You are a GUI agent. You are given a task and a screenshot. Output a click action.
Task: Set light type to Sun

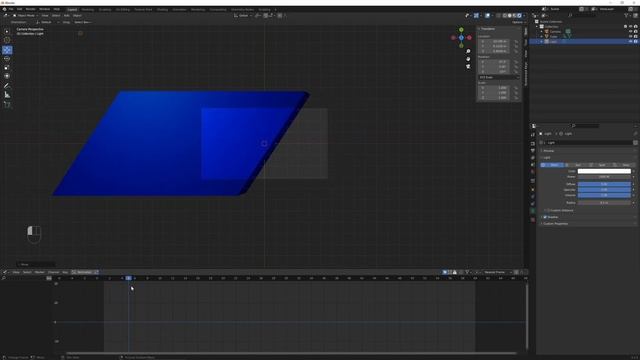(576, 165)
